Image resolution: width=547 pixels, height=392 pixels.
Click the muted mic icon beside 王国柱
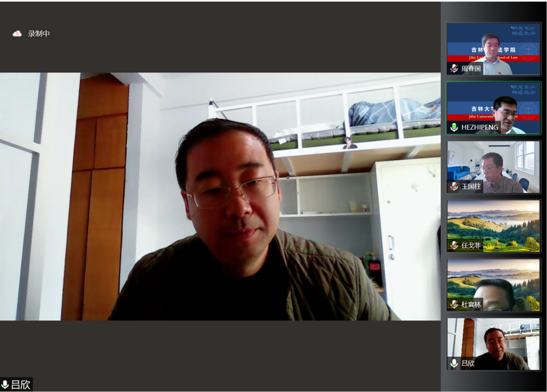click(454, 186)
